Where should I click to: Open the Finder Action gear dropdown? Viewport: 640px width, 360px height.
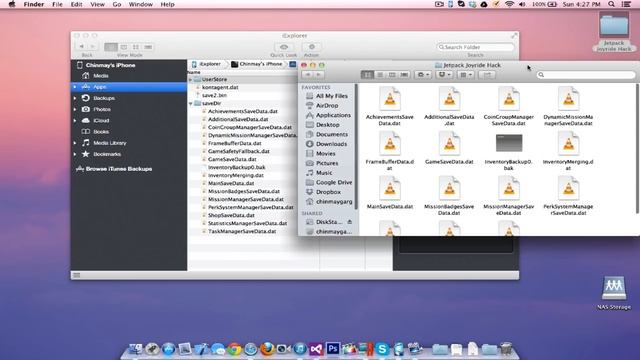[x=422, y=75]
